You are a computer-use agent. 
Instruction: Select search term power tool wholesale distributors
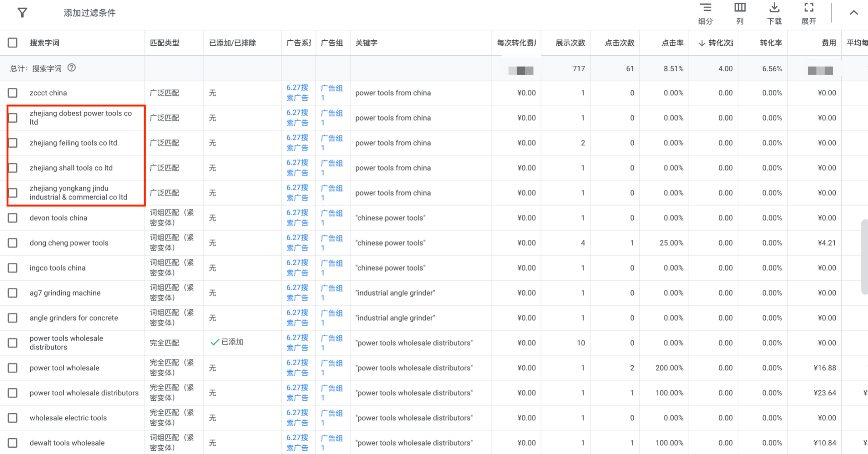tap(84, 393)
